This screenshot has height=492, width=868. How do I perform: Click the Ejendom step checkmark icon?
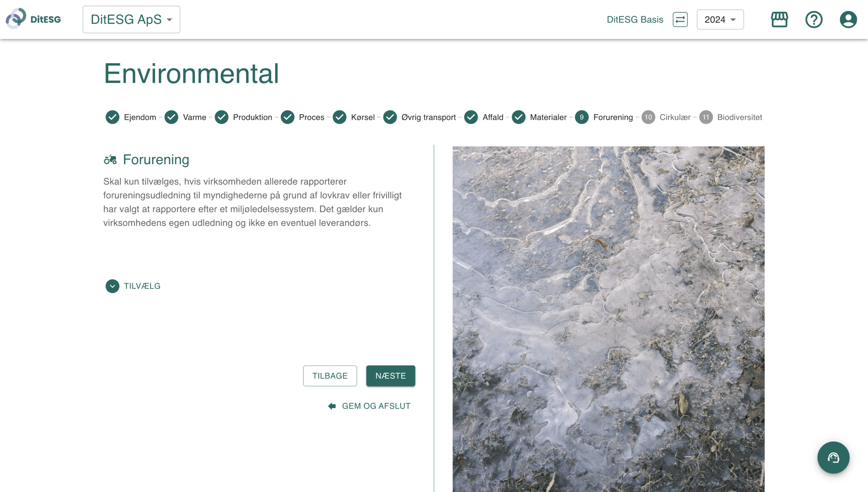112,117
